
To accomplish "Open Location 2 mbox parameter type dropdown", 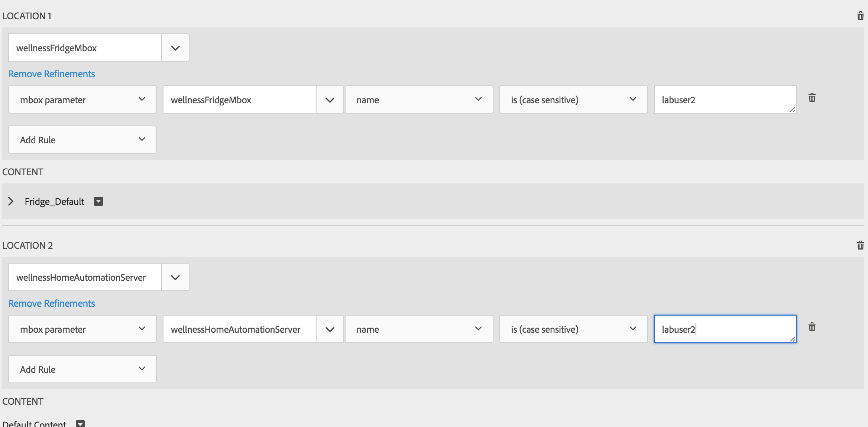I will pos(82,329).
